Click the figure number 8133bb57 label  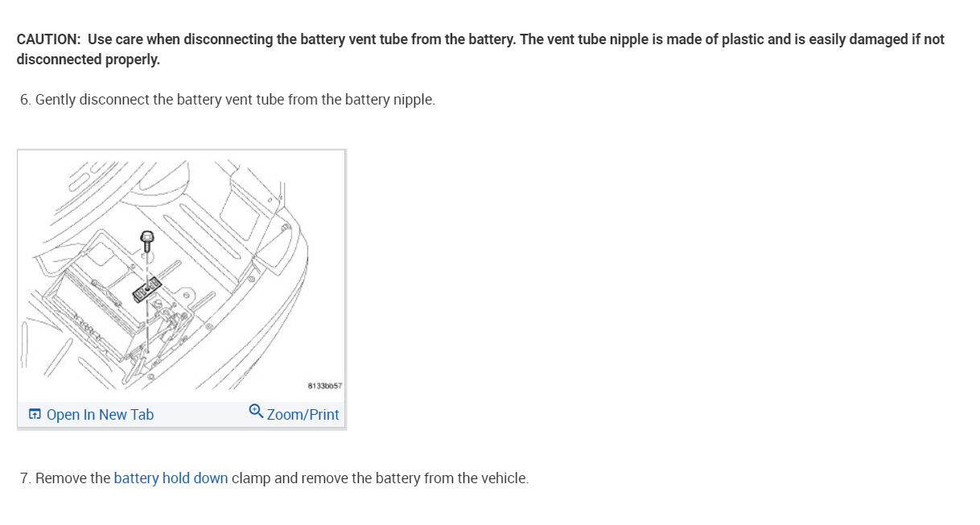coord(324,386)
